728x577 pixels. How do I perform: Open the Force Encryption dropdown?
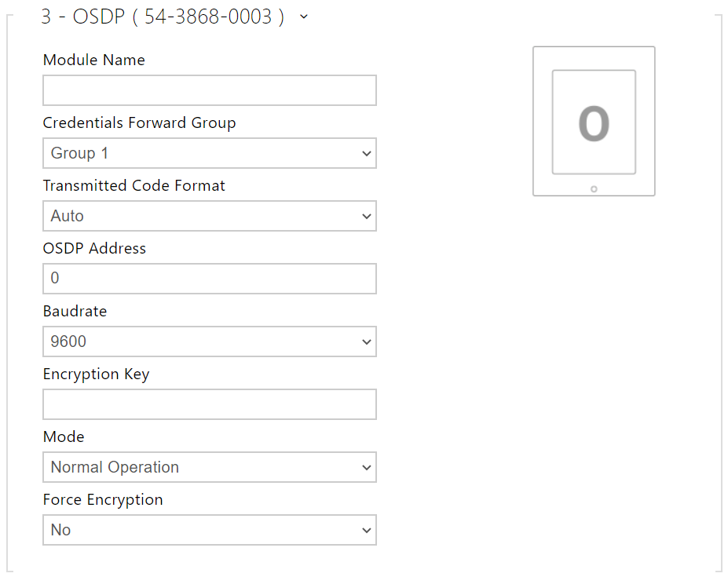(x=209, y=530)
